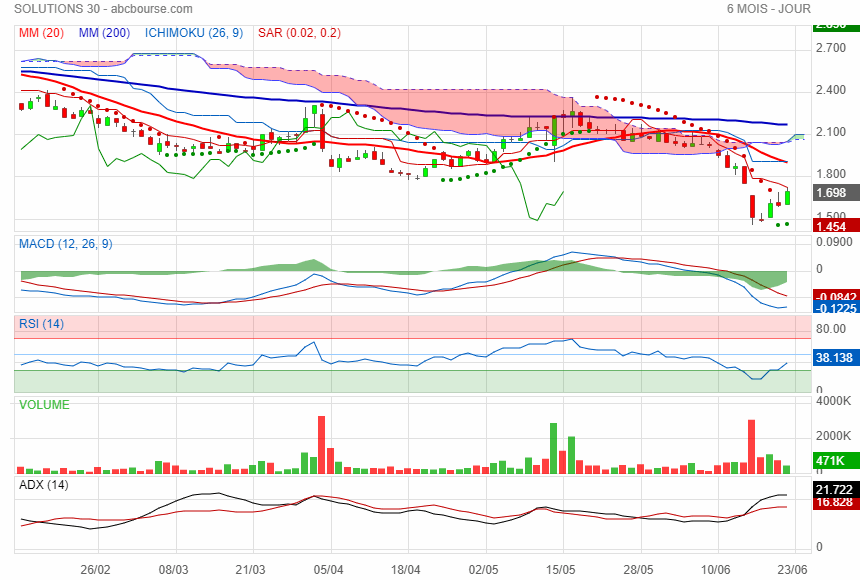
Task: Select the green 471K volume tag
Action: [836, 461]
